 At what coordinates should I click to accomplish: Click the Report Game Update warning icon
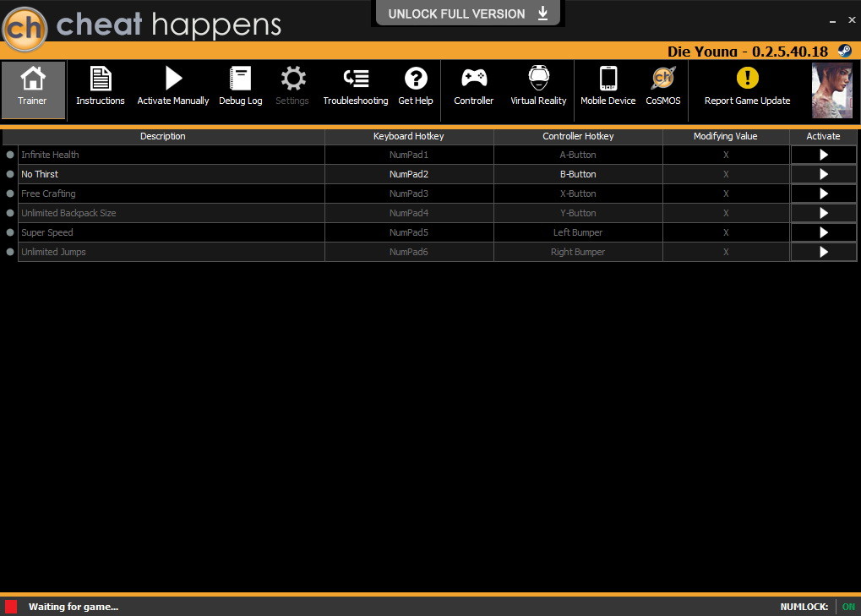[747, 78]
